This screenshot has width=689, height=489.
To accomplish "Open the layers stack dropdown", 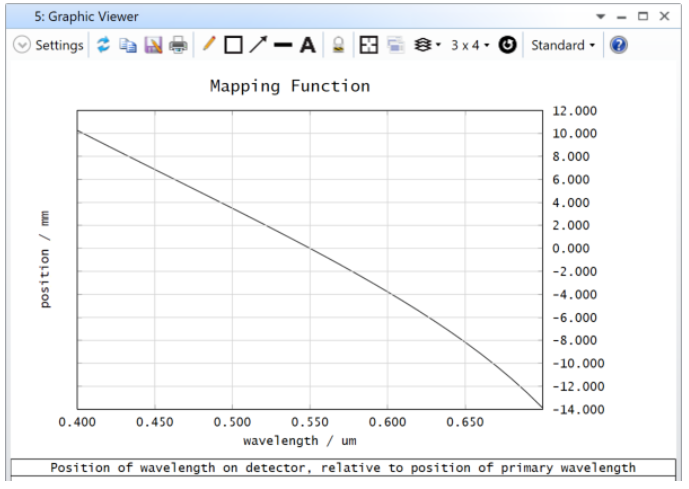I will [x=425, y=45].
